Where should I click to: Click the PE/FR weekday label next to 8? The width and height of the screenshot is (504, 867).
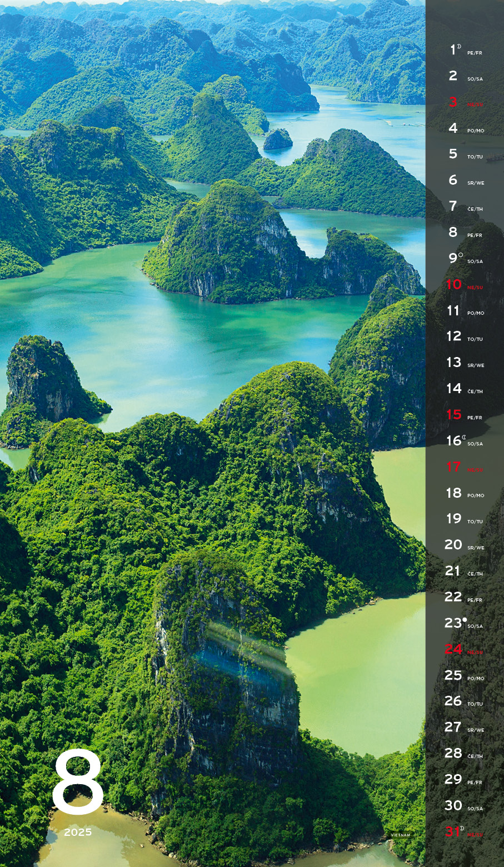(475, 235)
